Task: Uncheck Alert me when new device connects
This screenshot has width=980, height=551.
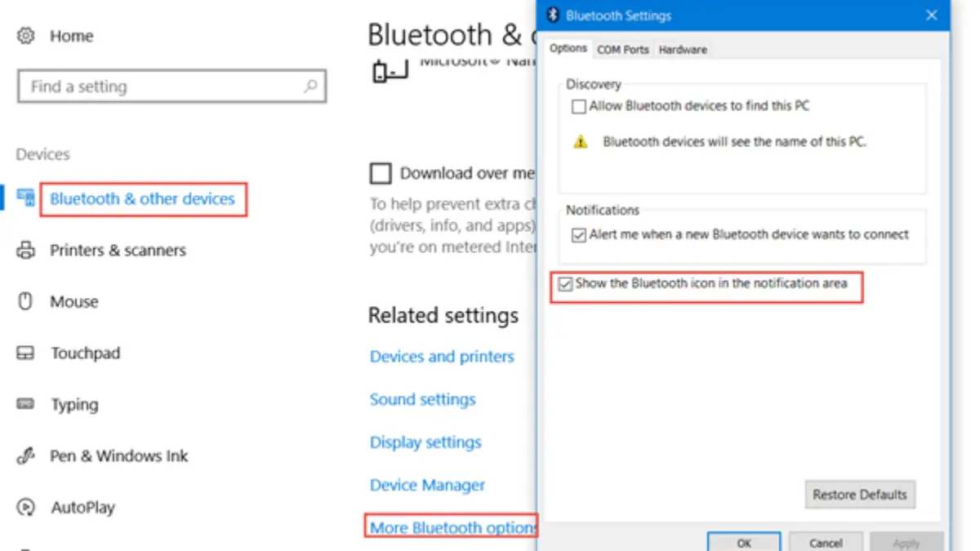Action: [579, 235]
